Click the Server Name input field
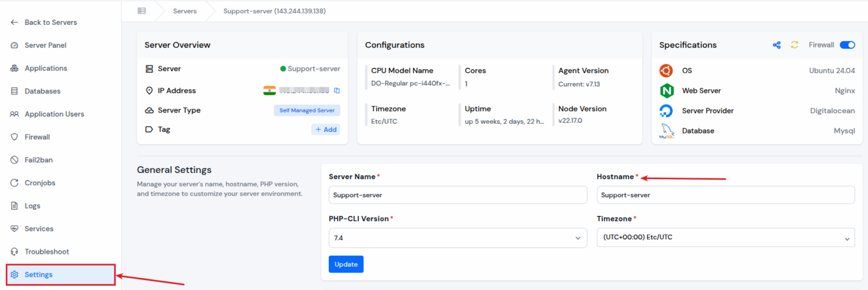This screenshot has height=290, width=868. [458, 195]
